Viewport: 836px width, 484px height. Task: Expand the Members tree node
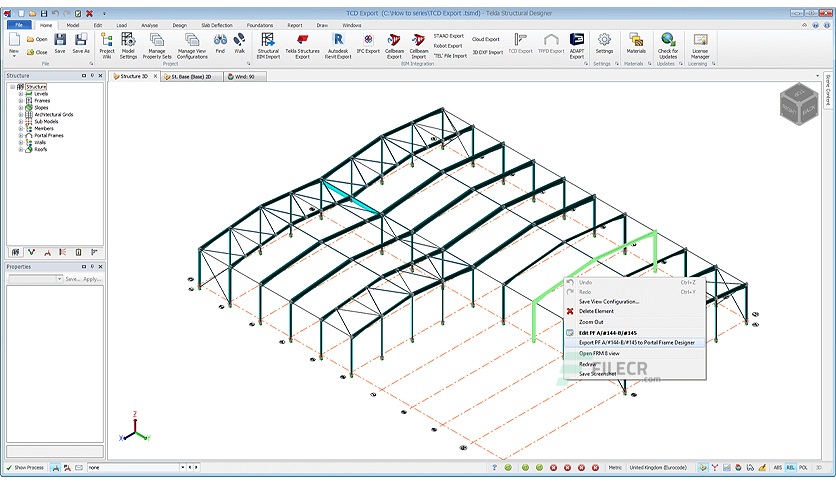21,128
